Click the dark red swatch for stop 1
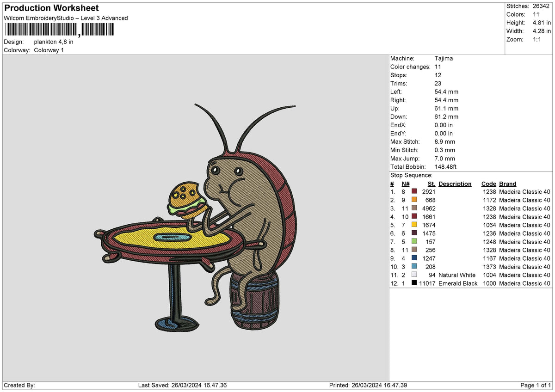Viewport: 555px width, 392px height. (x=414, y=191)
